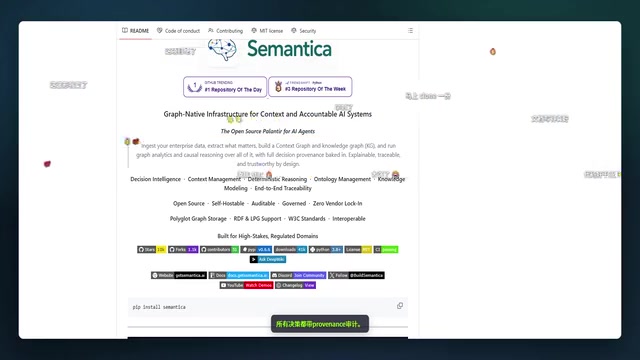Screen dimensions: 640x360
Task: Click "The Open Source Palantir for AI Agents" text
Action: click(x=268, y=131)
